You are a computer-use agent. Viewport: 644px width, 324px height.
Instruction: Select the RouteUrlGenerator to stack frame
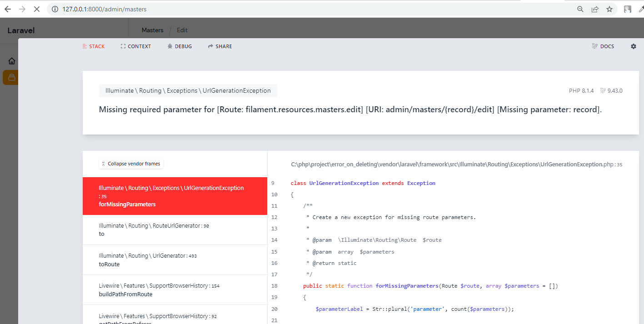[x=175, y=229]
